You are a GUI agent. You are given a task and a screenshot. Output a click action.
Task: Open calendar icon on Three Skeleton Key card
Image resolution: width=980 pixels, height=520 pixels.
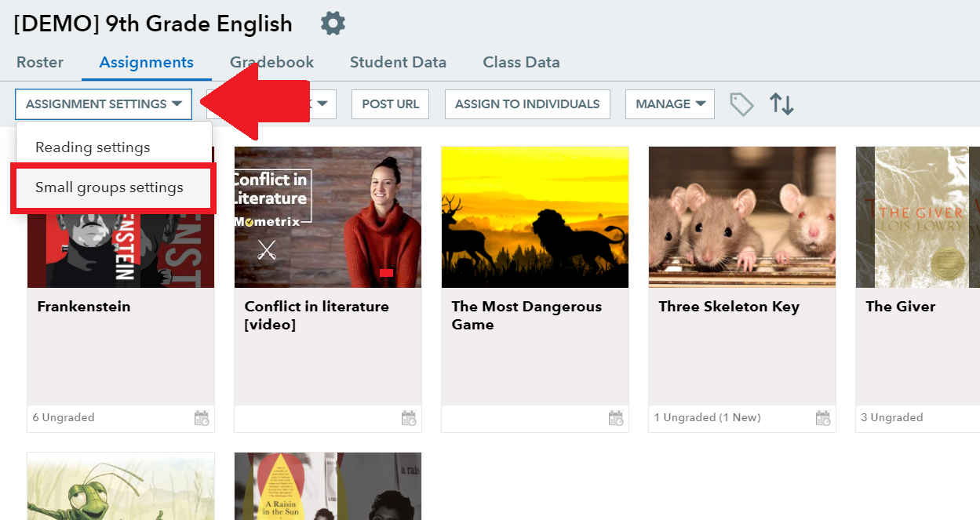[x=823, y=418]
